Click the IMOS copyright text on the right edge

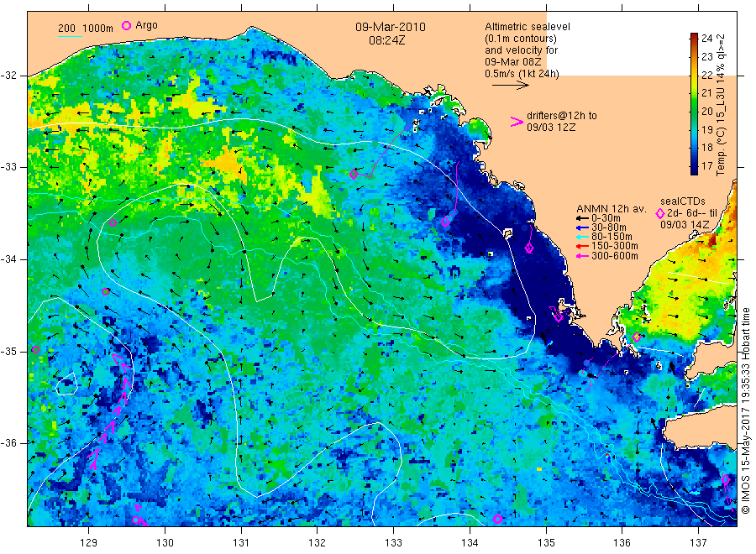[x=746, y=410]
